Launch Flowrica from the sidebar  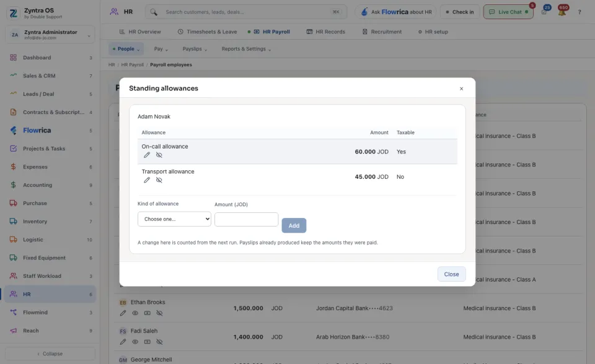50,131
